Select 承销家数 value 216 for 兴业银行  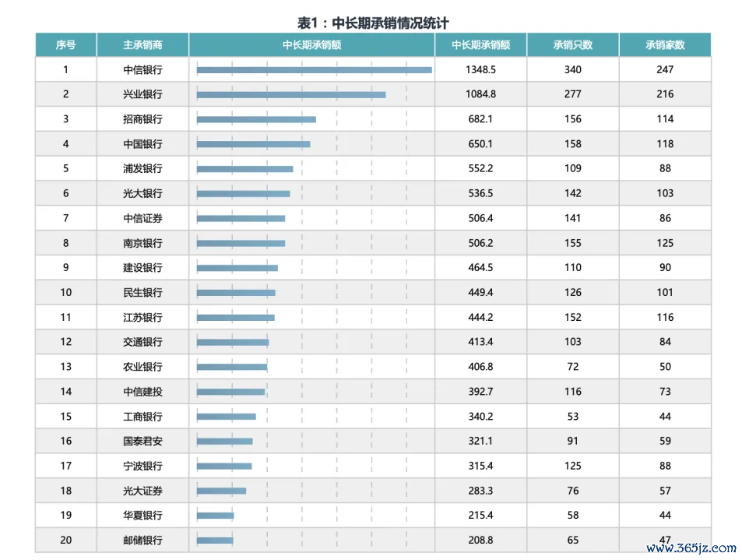[665, 94]
